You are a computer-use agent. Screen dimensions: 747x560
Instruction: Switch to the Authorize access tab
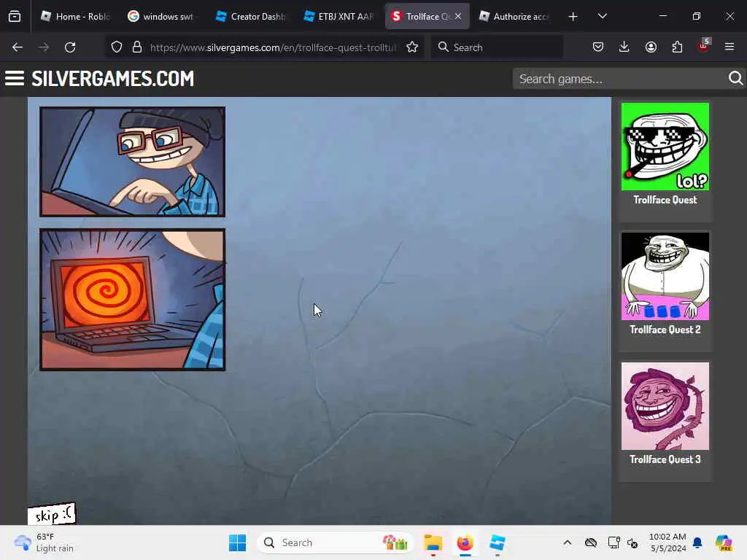tap(515, 17)
